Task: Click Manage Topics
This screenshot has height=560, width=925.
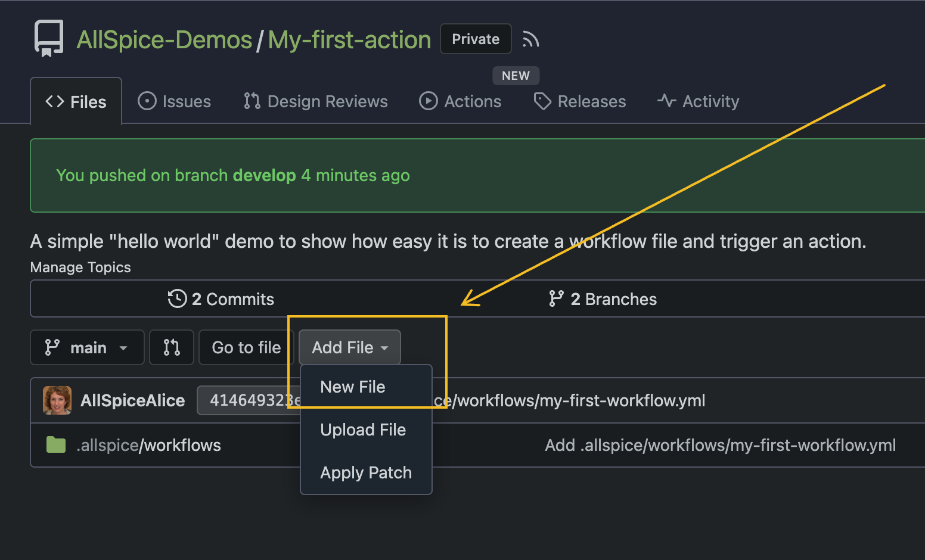Action: [80, 267]
